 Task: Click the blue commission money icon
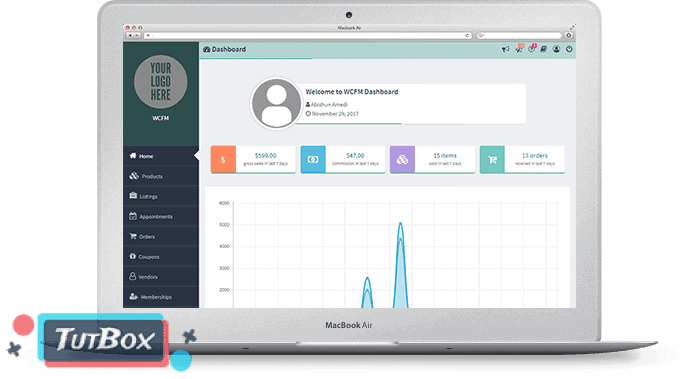click(313, 159)
